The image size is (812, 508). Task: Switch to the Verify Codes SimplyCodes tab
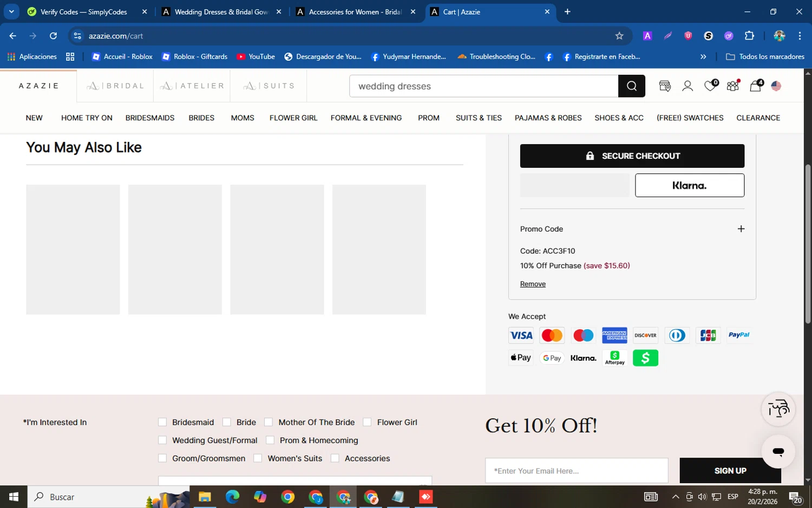87,11
